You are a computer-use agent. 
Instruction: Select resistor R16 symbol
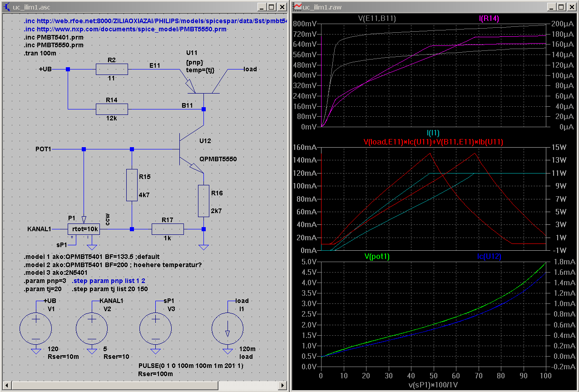[203, 201]
